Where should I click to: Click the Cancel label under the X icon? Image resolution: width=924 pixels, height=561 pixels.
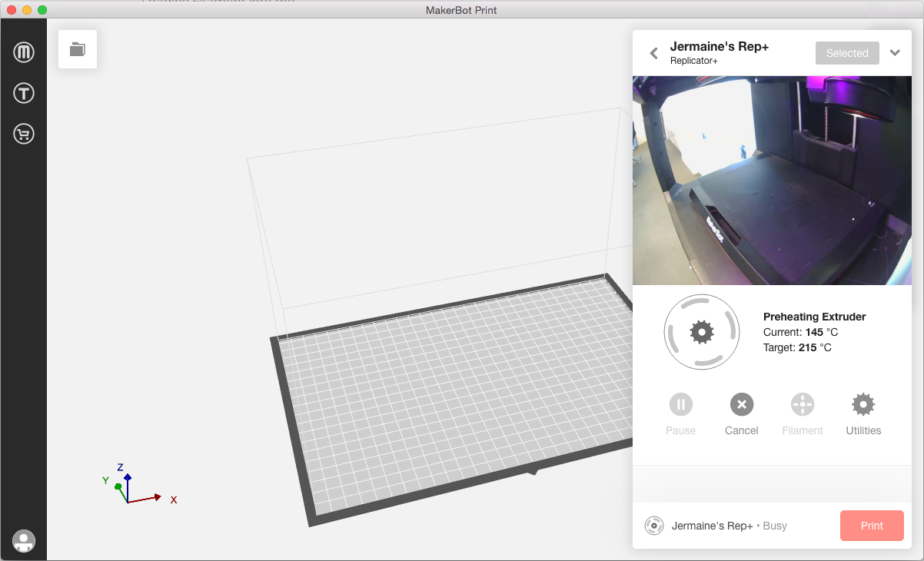point(742,430)
